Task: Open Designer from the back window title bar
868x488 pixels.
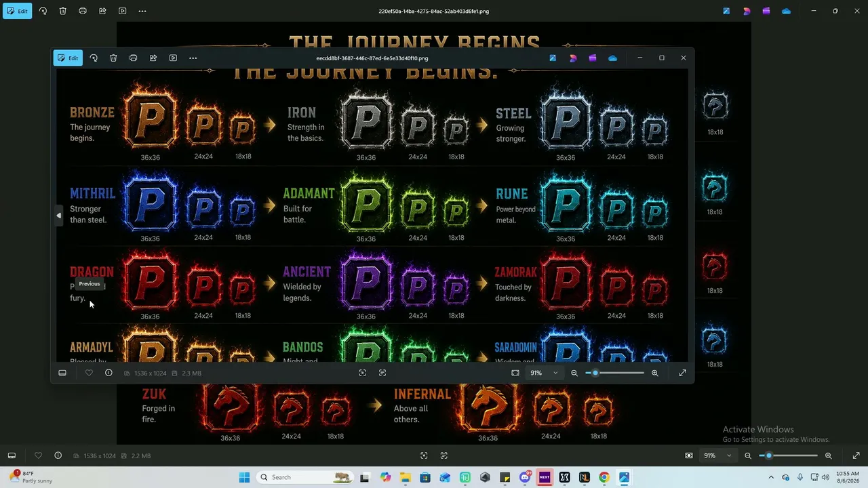Action: coord(747,11)
